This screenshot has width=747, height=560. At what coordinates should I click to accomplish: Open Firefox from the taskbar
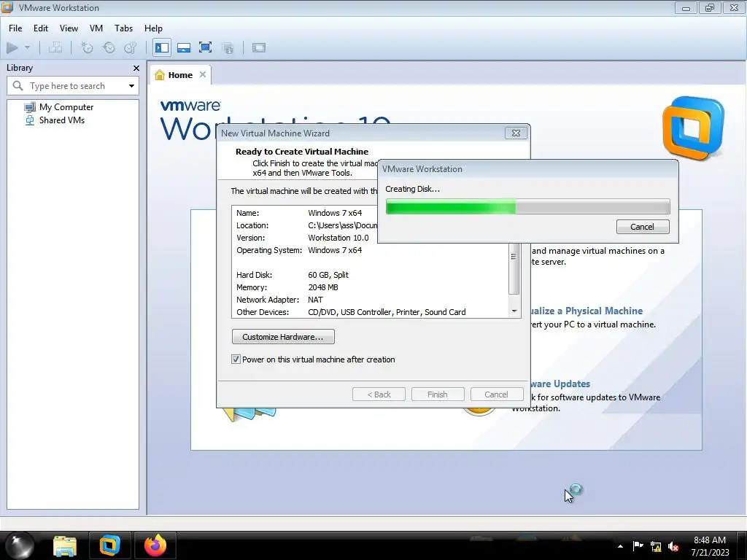(155, 545)
